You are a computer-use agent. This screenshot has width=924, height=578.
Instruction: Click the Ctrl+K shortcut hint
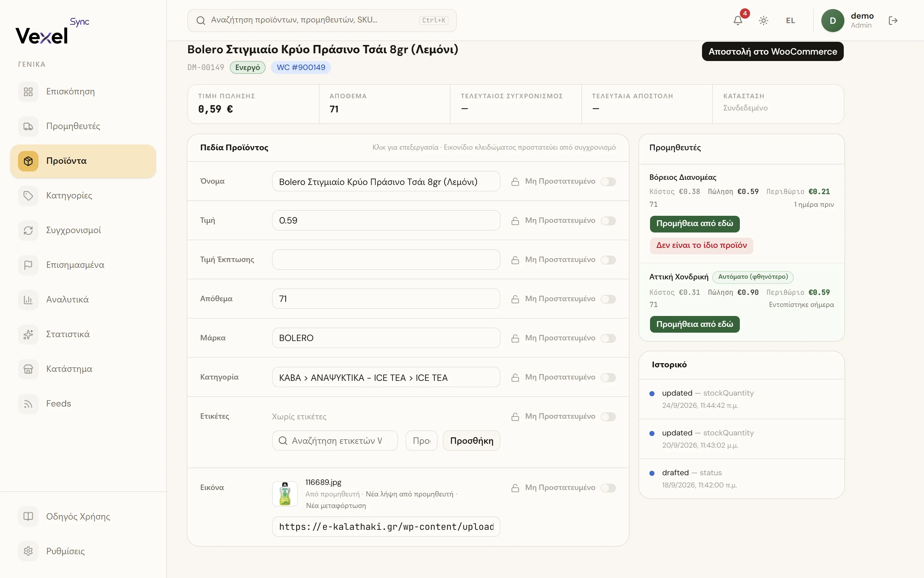pyautogui.click(x=433, y=20)
